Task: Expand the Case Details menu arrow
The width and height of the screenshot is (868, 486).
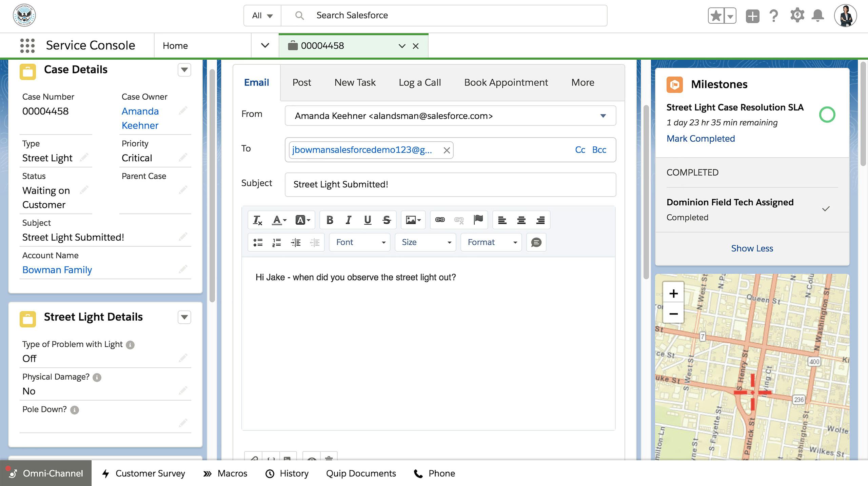Action: click(x=184, y=70)
